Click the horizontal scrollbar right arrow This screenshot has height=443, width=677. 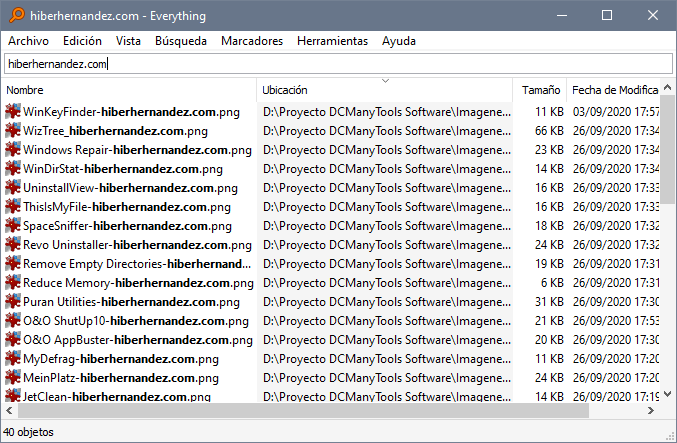[x=651, y=411]
